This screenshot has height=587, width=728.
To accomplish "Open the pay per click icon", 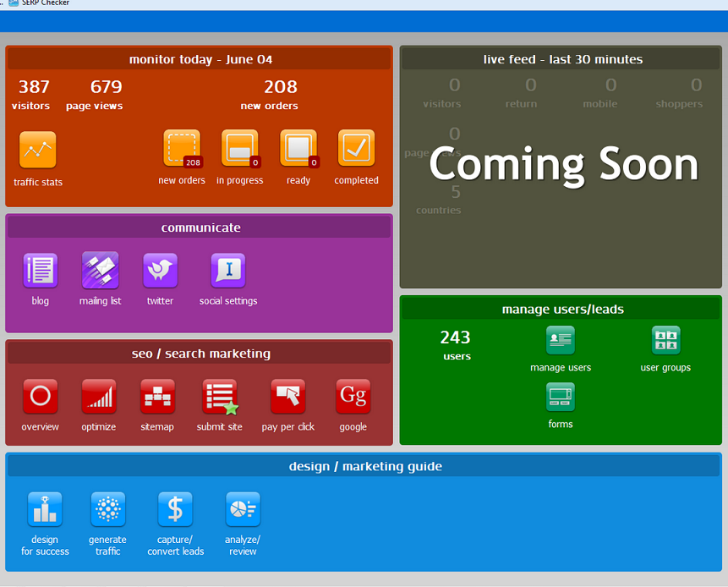I will coord(288,397).
